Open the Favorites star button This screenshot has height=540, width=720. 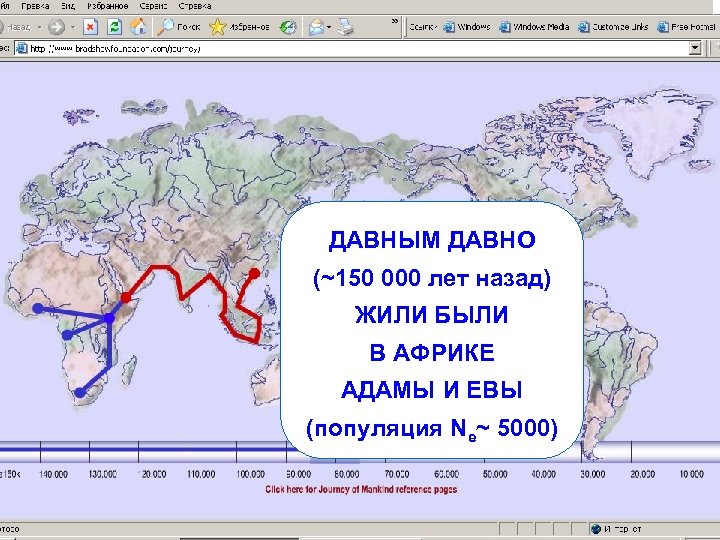click(239, 27)
